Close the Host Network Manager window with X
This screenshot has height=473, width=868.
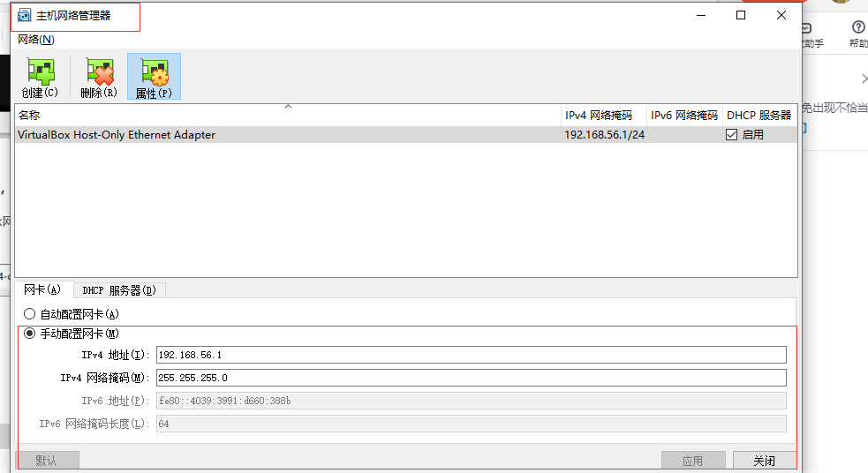781,16
